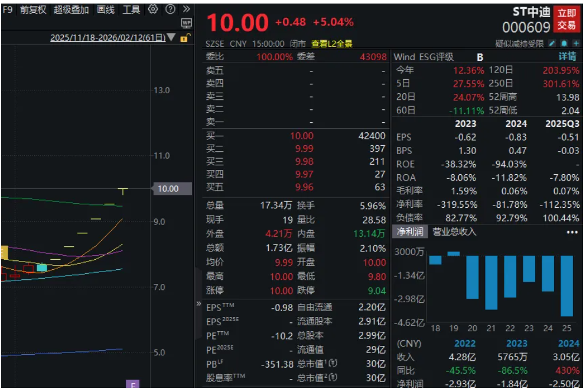Toggle the 超级叠加 overlay option

(x=71, y=9)
